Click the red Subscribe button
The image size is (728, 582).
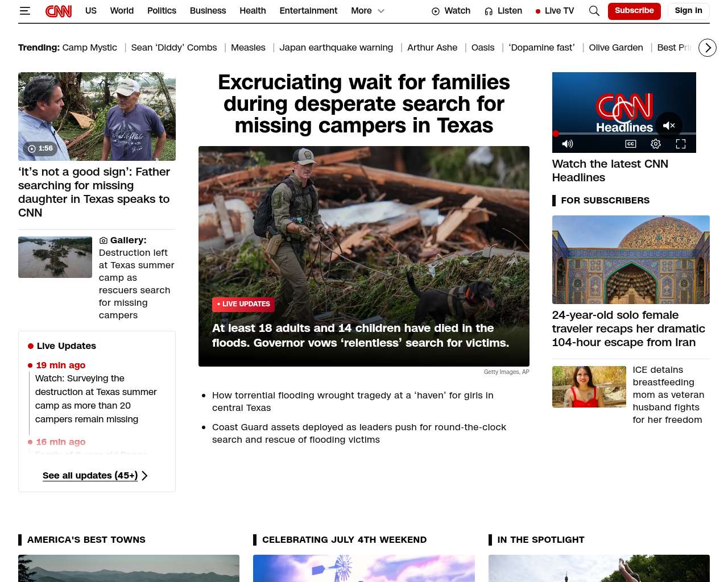[x=634, y=11]
